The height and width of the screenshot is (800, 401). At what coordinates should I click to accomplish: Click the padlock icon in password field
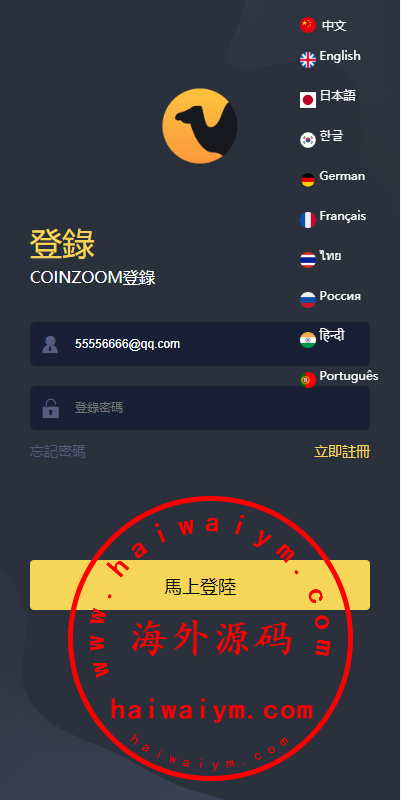pos(50,408)
